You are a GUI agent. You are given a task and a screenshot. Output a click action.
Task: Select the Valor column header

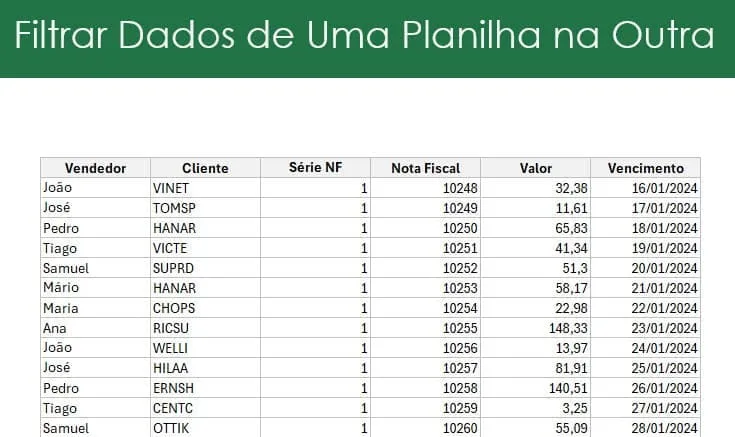point(536,168)
